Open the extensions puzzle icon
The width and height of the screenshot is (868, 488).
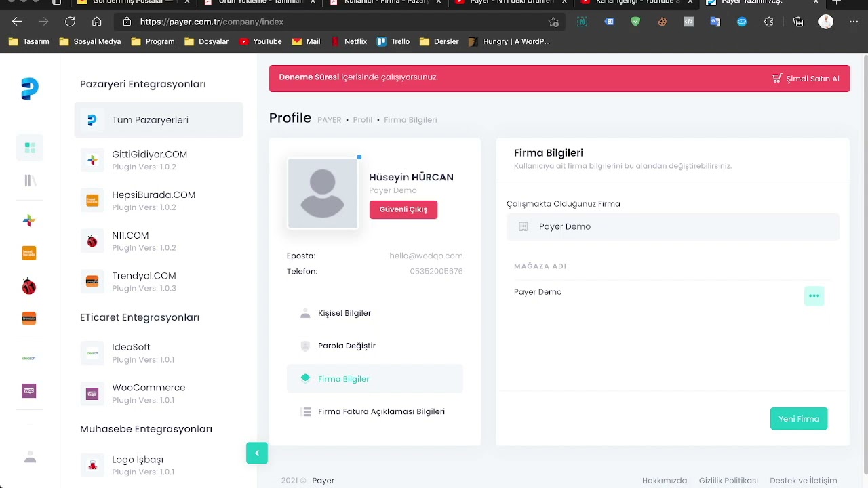tap(768, 22)
